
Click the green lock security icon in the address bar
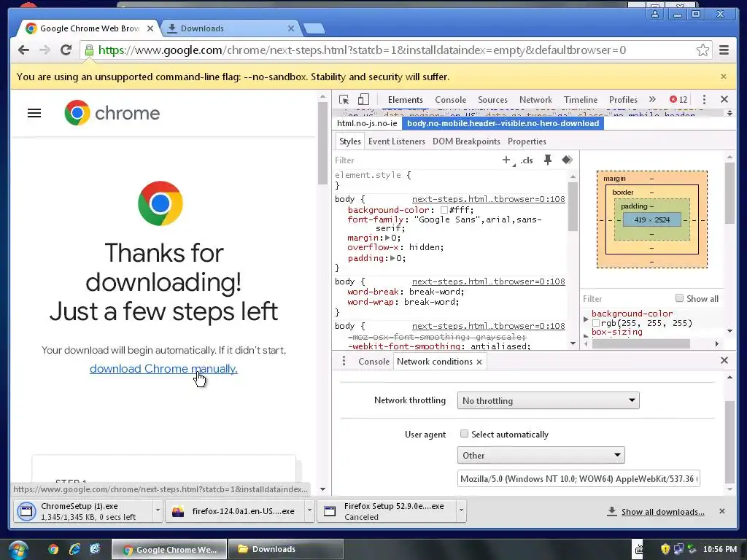click(89, 50)
